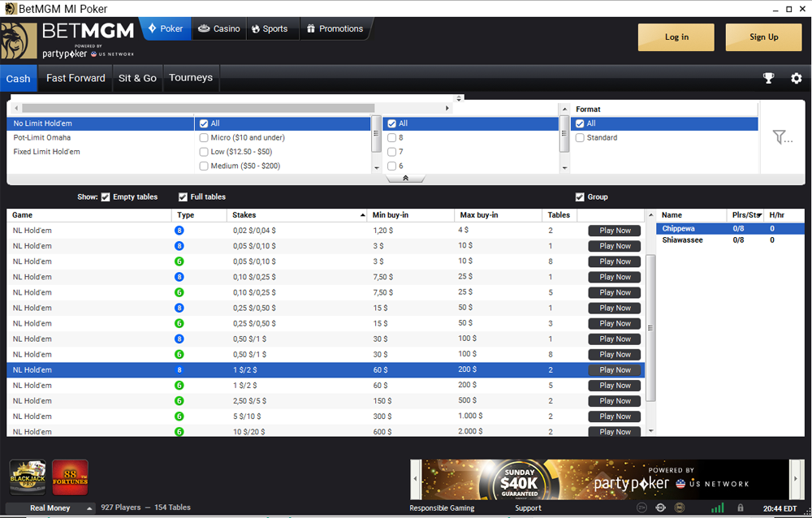
Task: Check the green connection strength bars
Action: [717, 507]
